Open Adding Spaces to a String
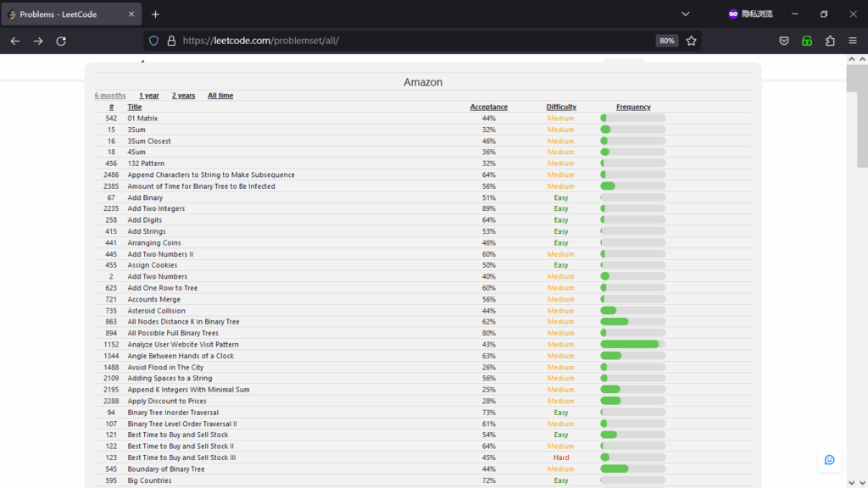This screenshot has height=488, width=868. tap(170, 379)
